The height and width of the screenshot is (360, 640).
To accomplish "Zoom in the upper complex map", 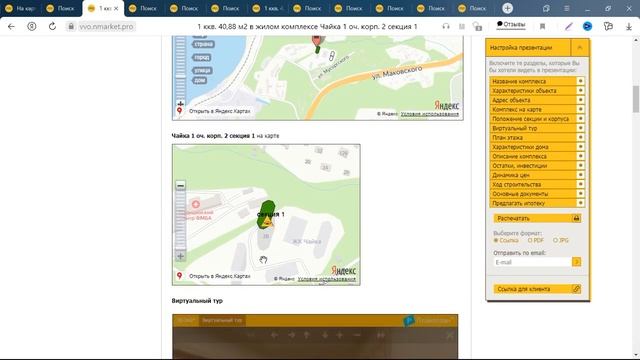I will coord(180,104).
